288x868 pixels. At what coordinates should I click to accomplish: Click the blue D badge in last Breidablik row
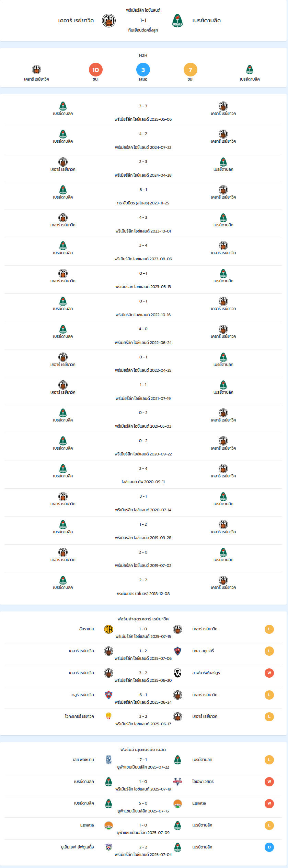click(x=269, y=847)
